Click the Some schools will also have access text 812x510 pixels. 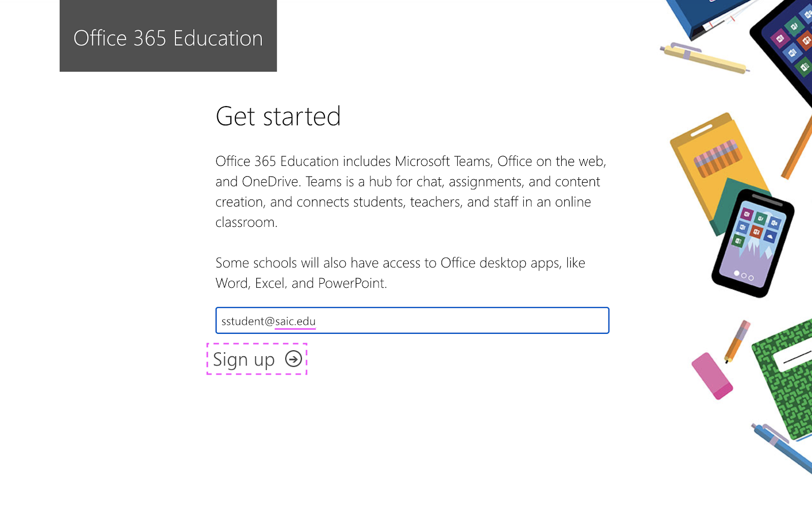(400, 273)
